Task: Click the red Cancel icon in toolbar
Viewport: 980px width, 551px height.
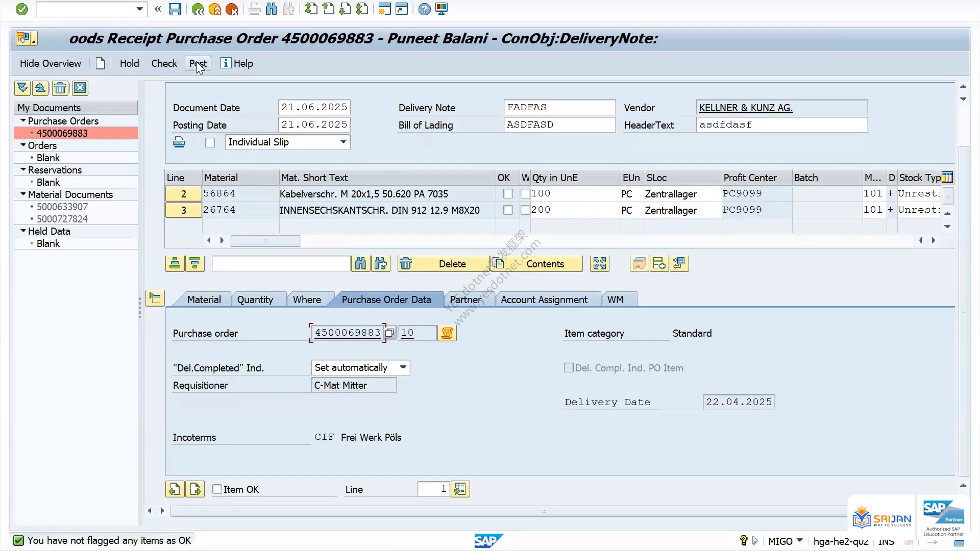Action: pyautogui.click(x=232, y=9)
